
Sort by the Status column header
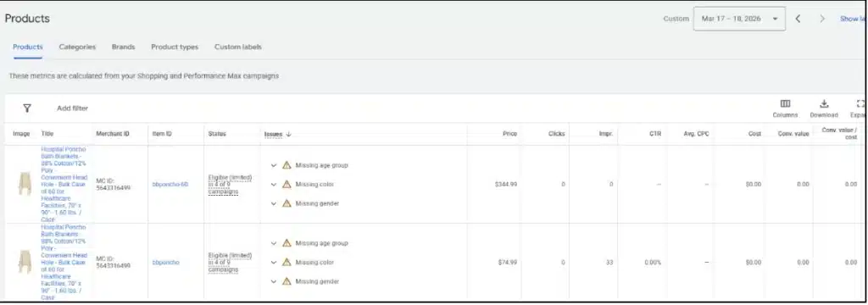217,134
